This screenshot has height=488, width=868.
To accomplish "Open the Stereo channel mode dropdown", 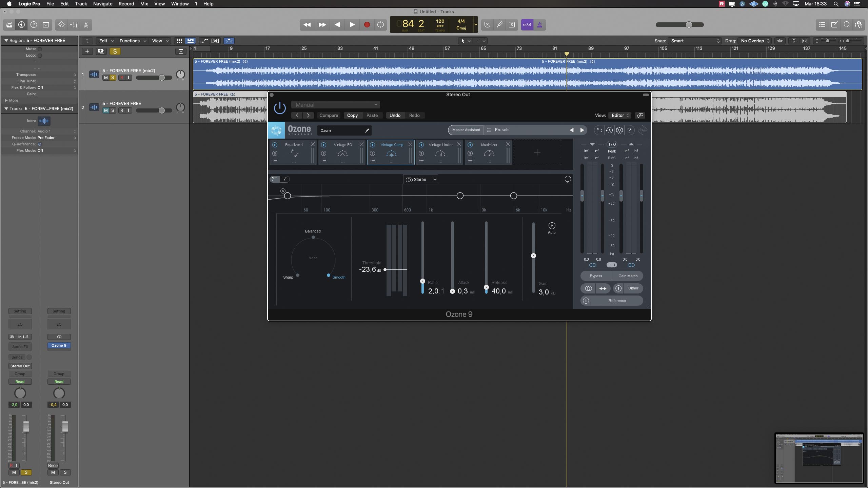I will 420,180.
